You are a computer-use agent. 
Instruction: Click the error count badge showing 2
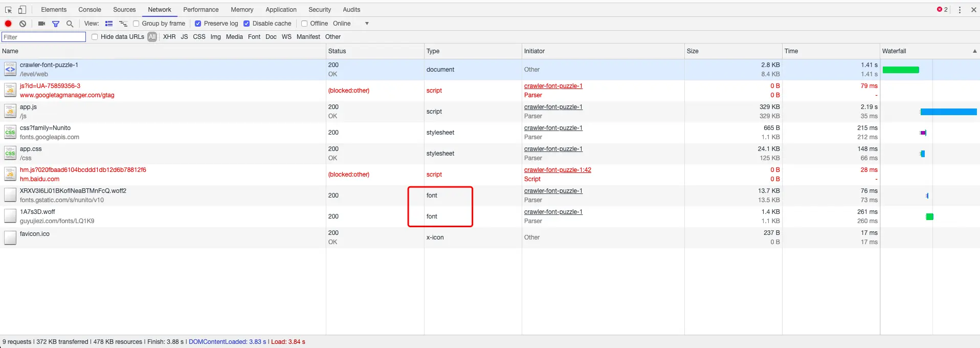click(942, 10)
